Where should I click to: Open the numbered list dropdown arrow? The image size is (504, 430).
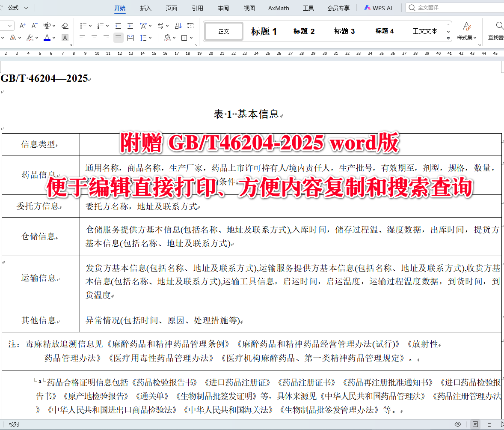coord(107,25)
